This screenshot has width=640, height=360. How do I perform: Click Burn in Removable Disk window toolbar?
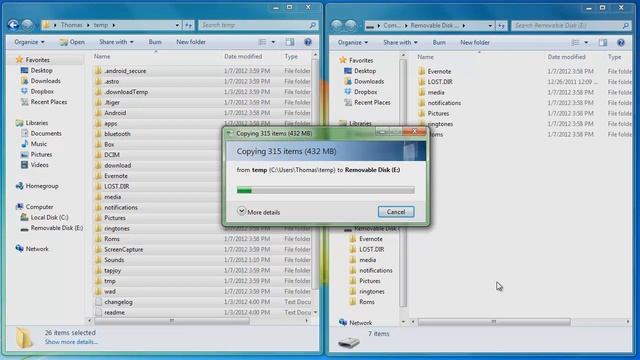(x=439, y=42)
